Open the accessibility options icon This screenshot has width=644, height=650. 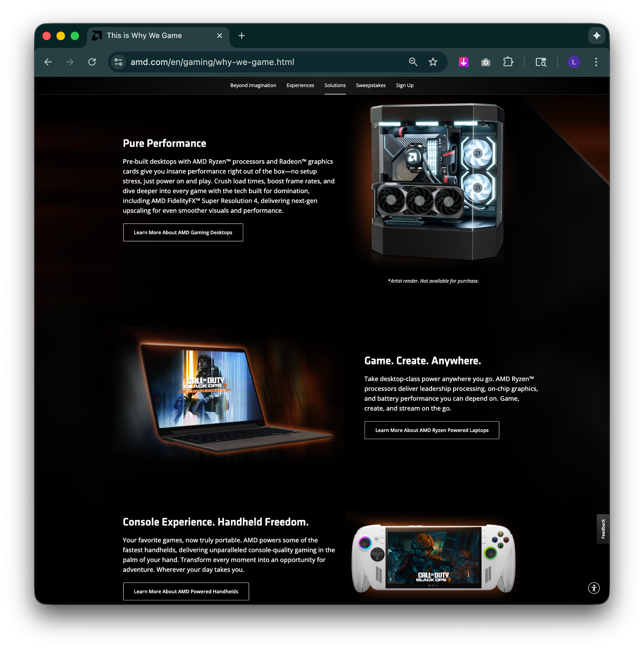click(594, 588)
